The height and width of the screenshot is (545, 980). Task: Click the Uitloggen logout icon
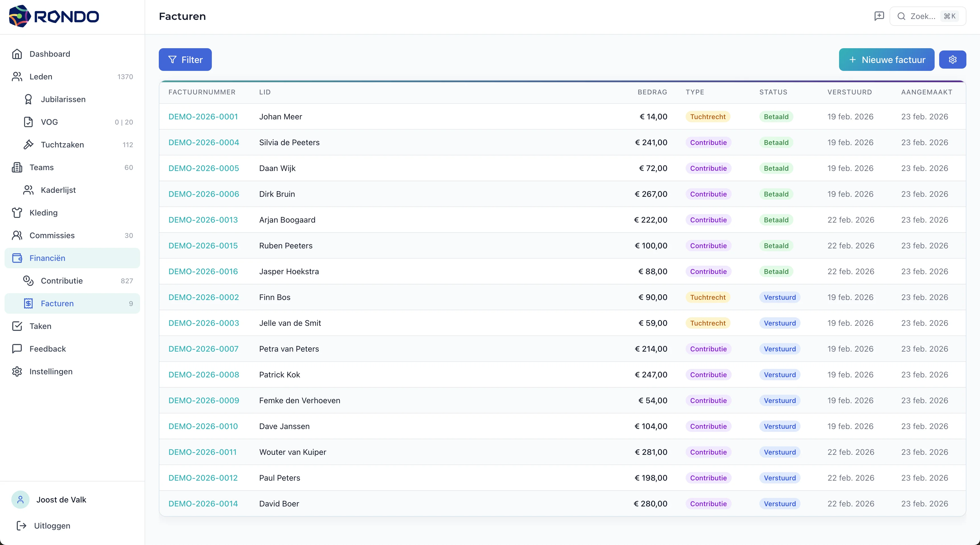(22, 526)
